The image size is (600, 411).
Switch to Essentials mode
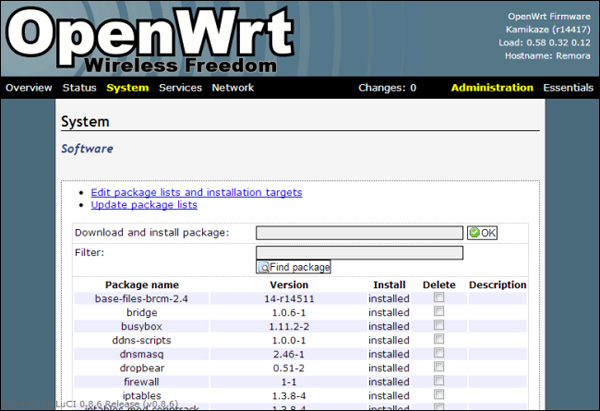tap(568, 88)
